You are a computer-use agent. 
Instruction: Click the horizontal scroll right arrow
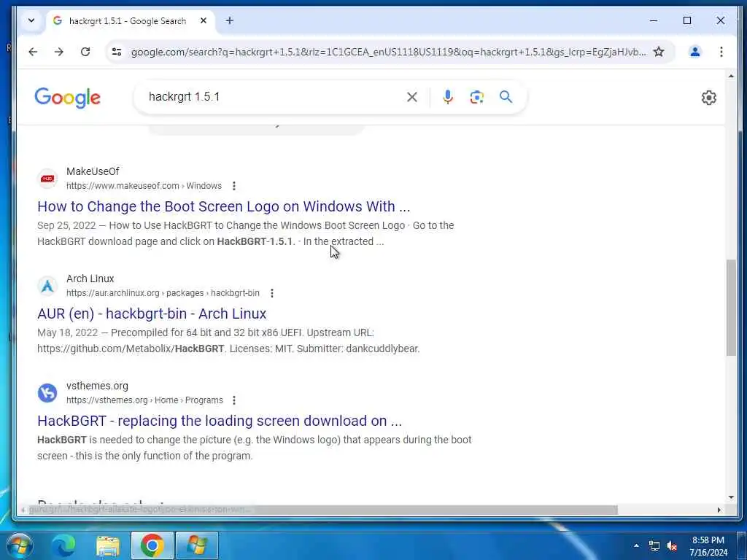pyautogui.click(x=719, y=510)
